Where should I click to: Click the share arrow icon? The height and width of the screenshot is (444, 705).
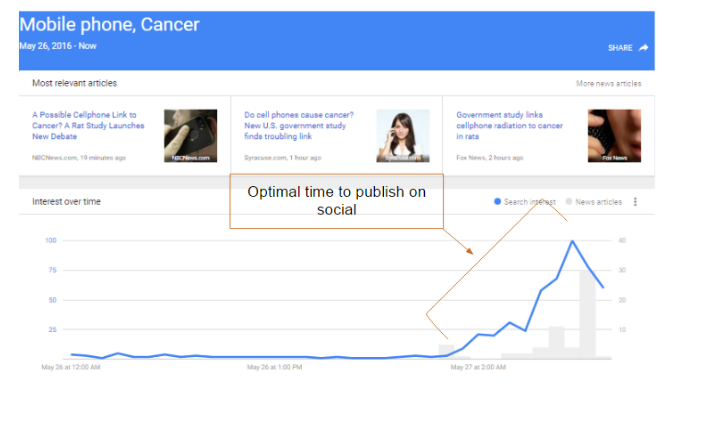[x=644, y=47]
